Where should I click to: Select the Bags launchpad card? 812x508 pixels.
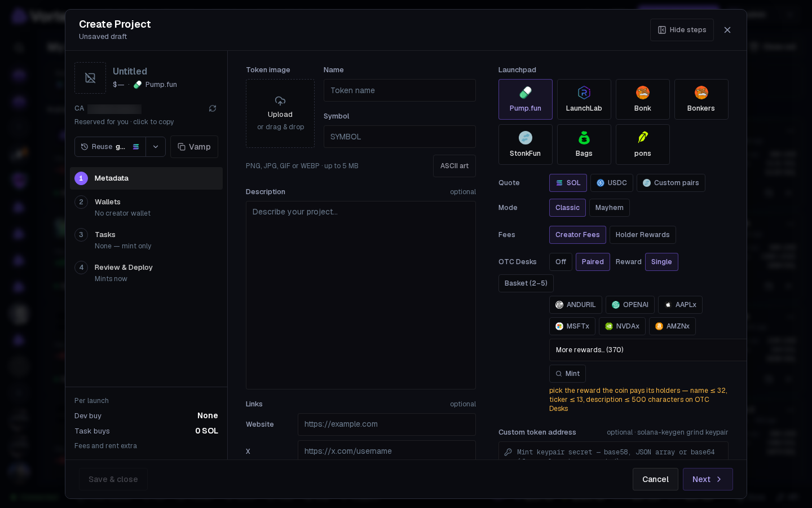(584, 144)
